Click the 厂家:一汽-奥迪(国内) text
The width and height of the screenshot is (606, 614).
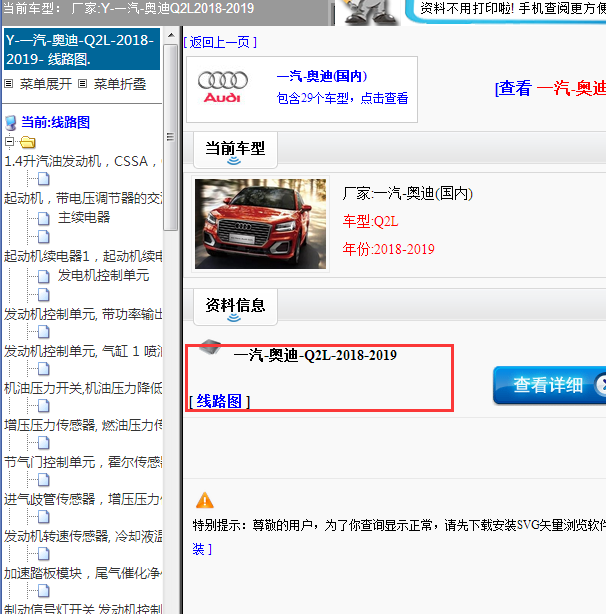[408, 193]
